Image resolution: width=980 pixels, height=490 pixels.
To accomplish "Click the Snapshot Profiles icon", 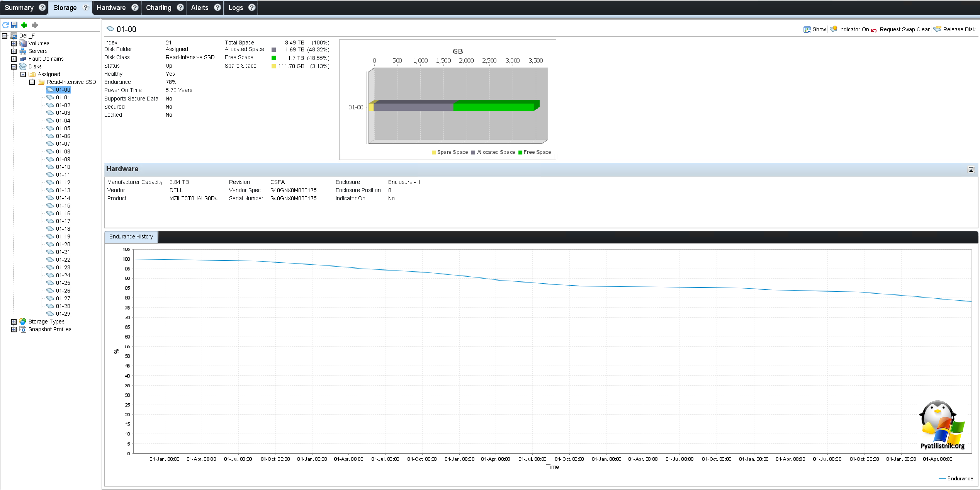I will click(23, 329).
